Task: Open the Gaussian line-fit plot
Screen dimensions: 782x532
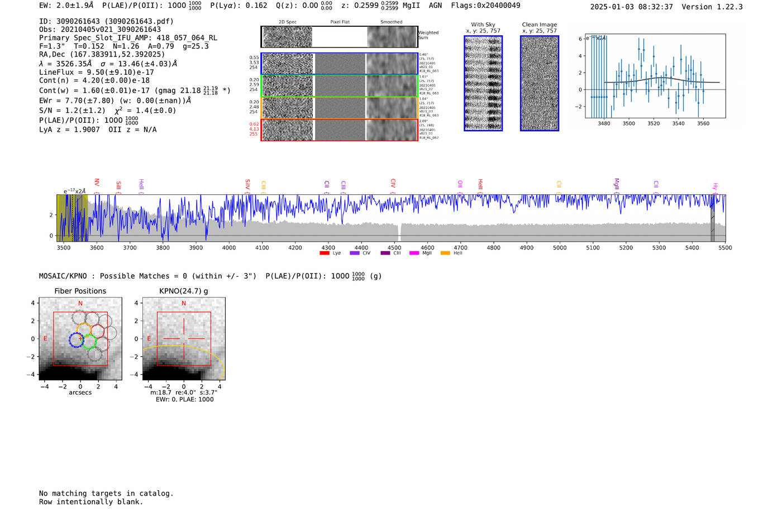Action: [x=655, y=76]
